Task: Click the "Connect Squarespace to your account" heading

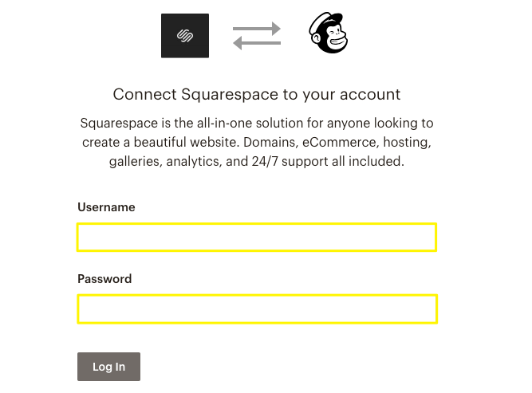Action: (x=257, y=95)
